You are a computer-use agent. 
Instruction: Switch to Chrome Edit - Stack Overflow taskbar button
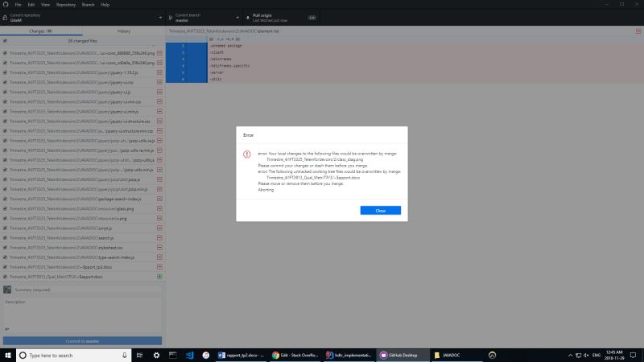[x=295, y=355]
